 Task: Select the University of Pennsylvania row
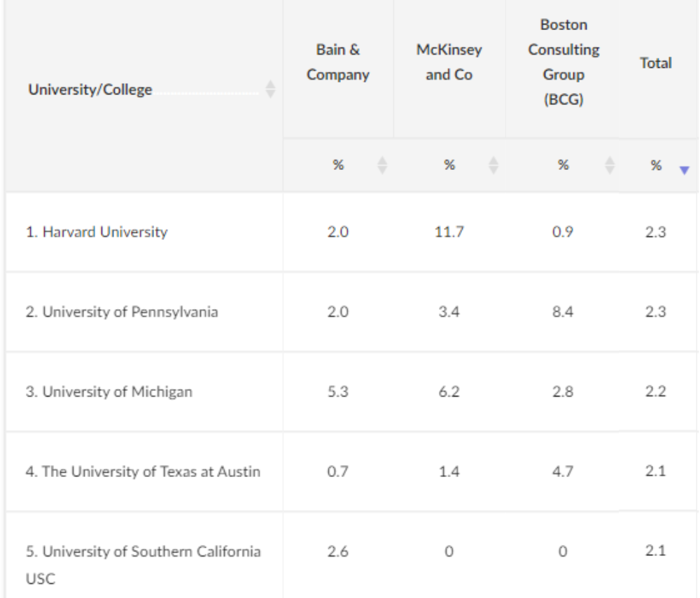coord(352,311)
